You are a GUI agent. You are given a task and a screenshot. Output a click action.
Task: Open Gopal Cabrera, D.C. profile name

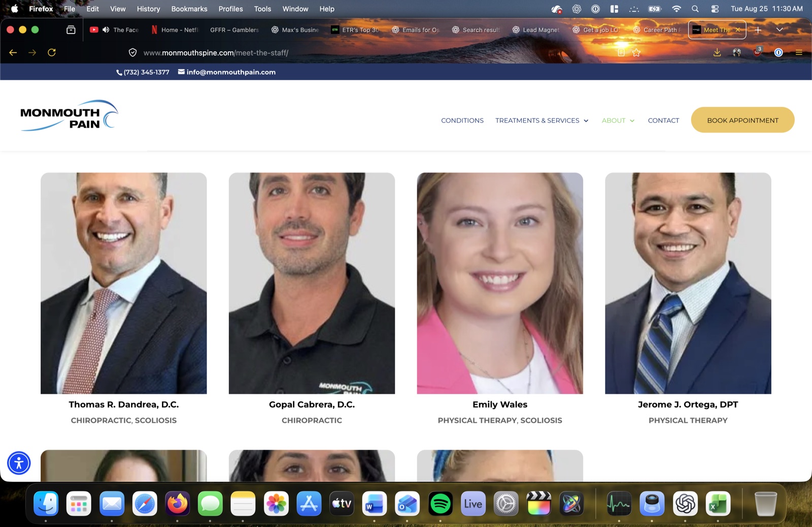click(x=312, y=405)
